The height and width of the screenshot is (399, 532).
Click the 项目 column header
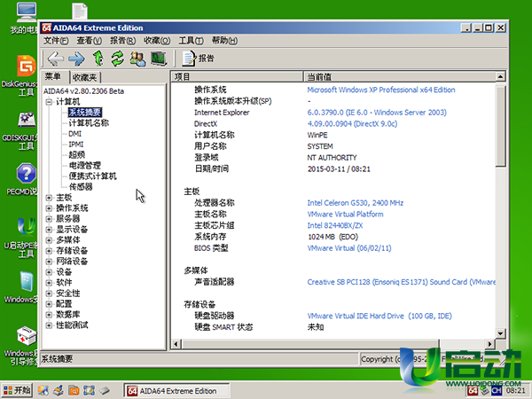click(x=237, y=77)
